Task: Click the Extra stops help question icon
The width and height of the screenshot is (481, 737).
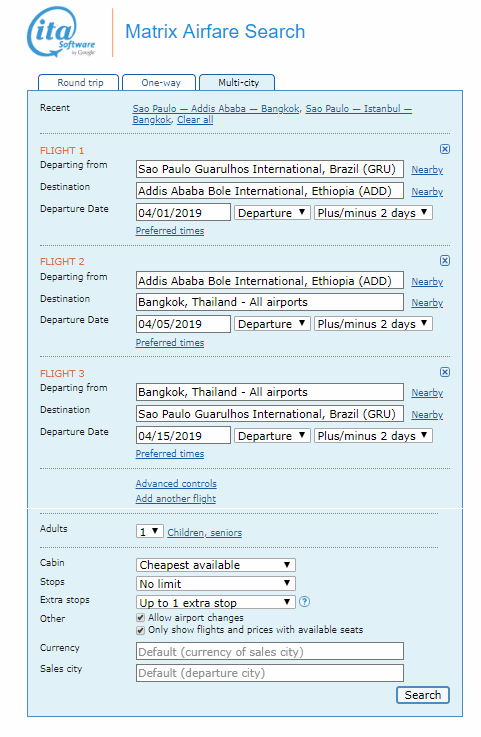Action: point(304,602)
